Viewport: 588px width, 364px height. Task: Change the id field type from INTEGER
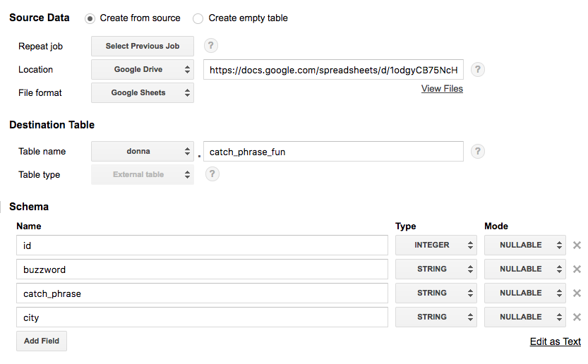[x=436, y=245]
